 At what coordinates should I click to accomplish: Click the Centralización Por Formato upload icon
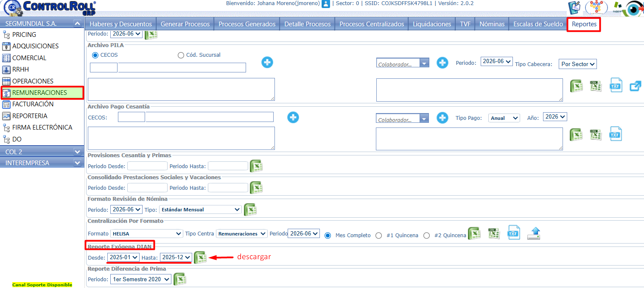tap(533, 233)
